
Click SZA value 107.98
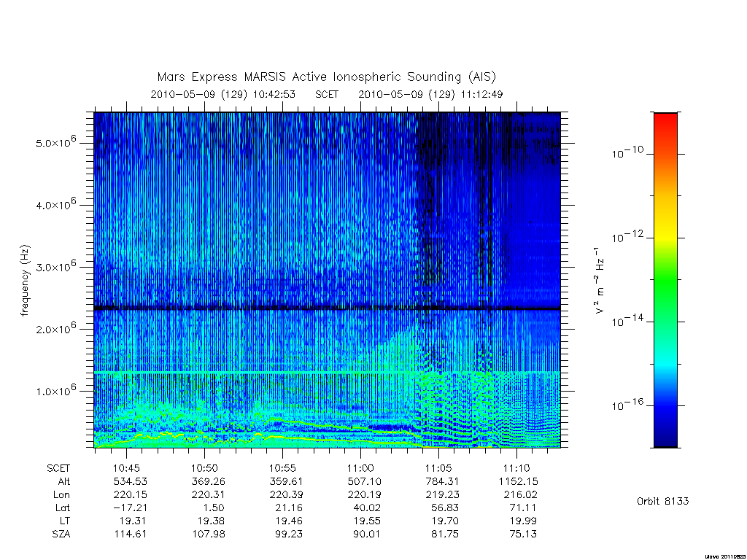click(x=208, y=534)
